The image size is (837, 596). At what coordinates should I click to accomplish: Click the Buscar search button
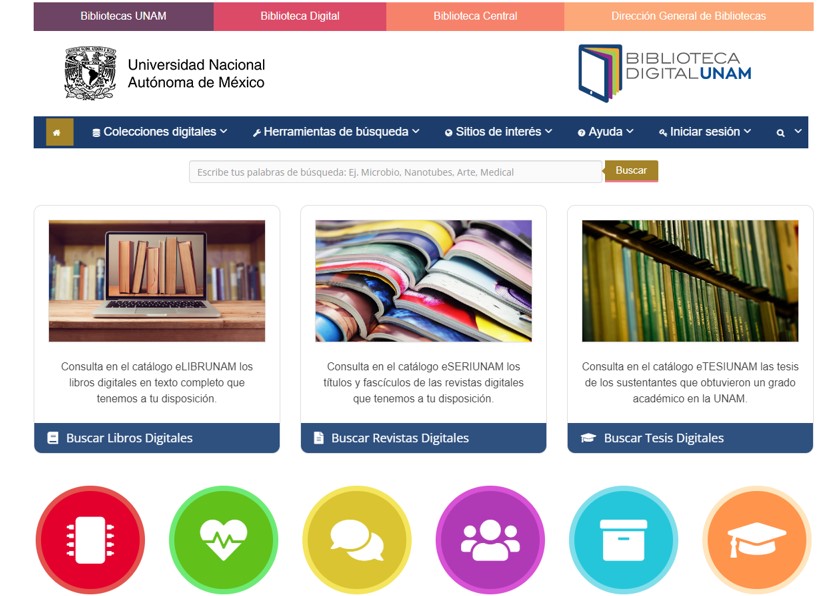[631, 171]
